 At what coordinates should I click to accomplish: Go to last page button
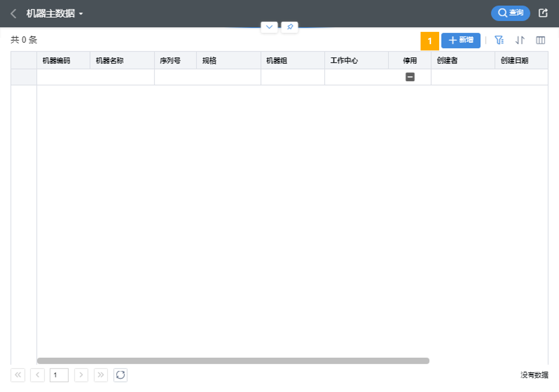click(x=101, y=375)
